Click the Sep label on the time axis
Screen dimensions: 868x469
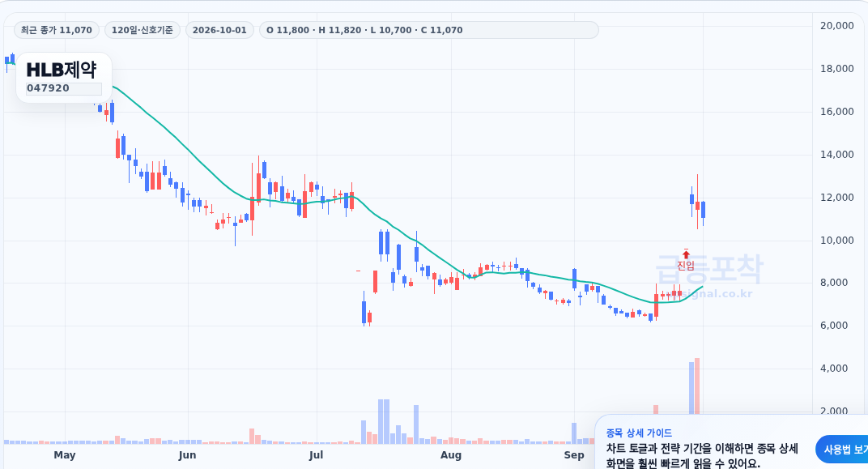pyautogui.click(x=574, y=455)
